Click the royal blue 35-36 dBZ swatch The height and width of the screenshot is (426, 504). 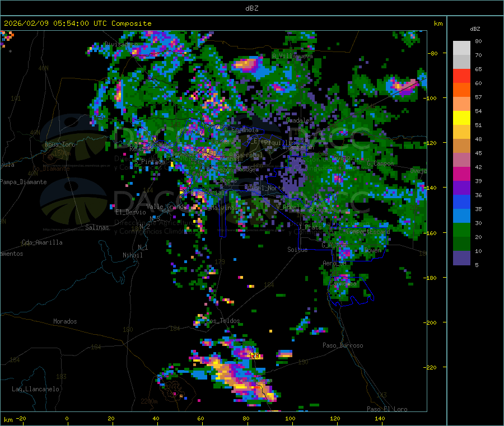tap(461, 202)
